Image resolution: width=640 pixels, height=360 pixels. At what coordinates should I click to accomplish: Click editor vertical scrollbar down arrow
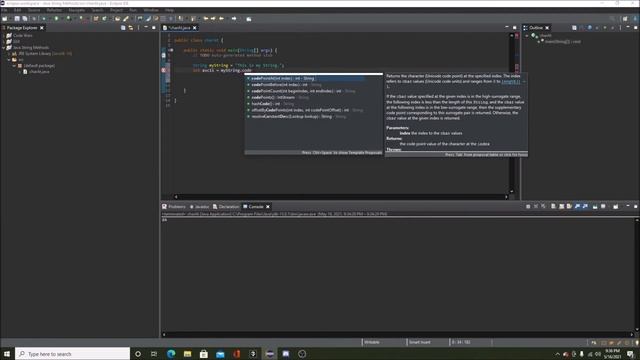(x=511, y=191)
